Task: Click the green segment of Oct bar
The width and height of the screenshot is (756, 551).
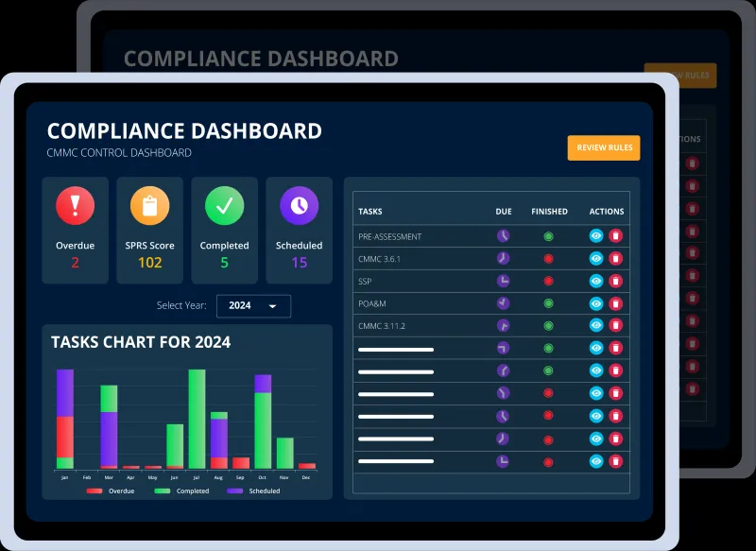Action: 263,430
